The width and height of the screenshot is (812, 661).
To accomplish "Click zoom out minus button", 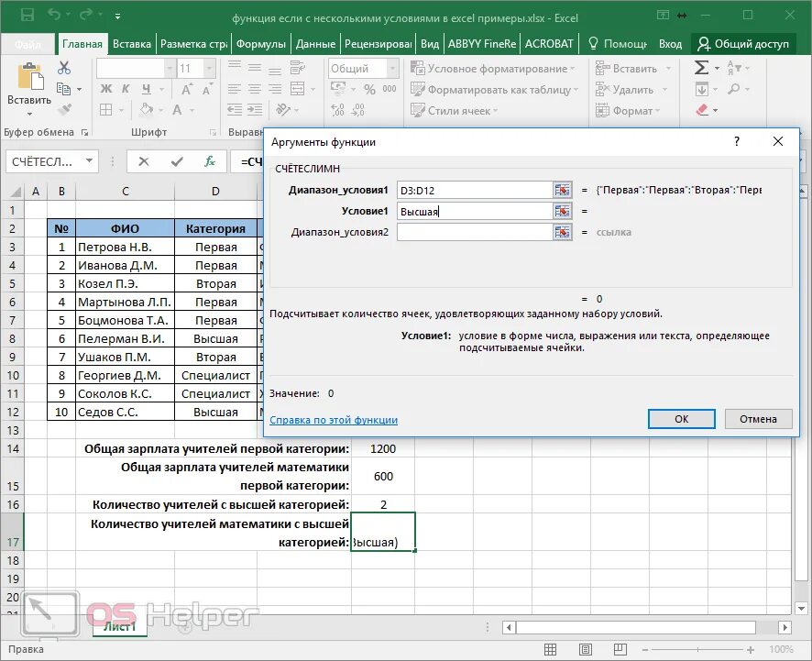I will [x=645, y=650].
